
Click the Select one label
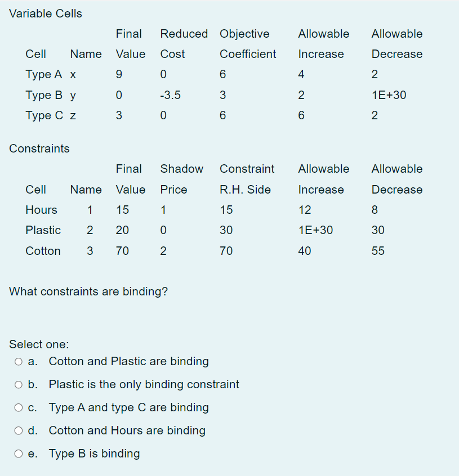pyautogui.click(x=39, y=344)
